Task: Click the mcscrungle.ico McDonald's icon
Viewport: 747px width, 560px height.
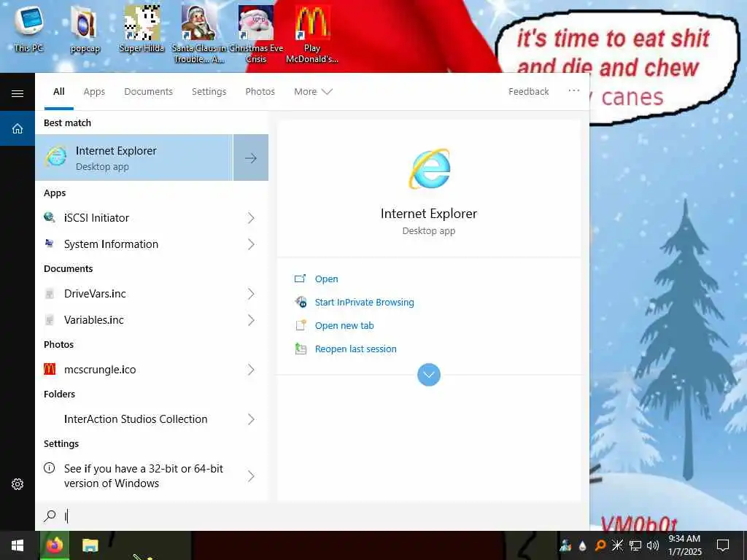Action: [x=50, y=370]
